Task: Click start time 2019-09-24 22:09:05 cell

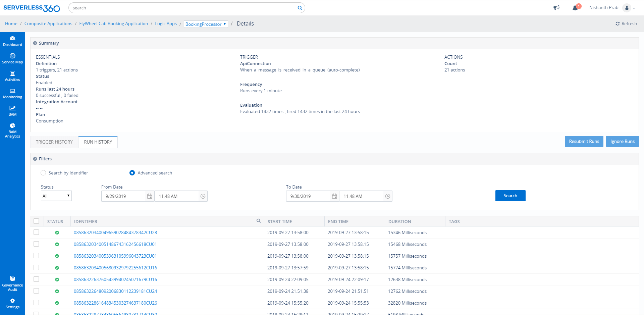Action: pyautogui.click(x=288, y=279)
